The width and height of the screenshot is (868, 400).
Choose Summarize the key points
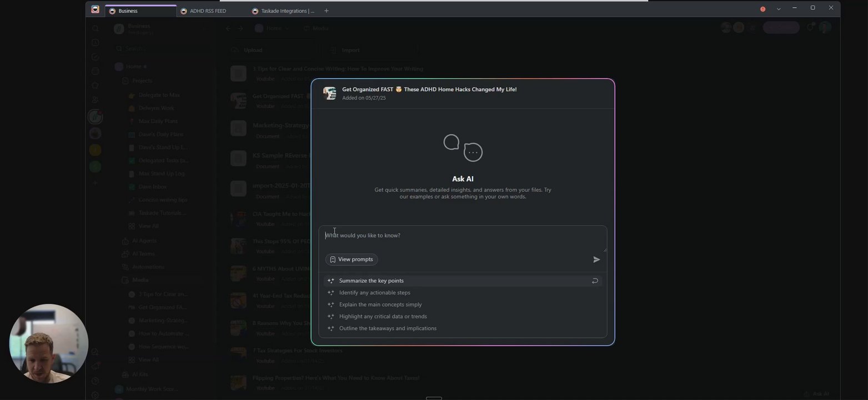click(463, 281)
